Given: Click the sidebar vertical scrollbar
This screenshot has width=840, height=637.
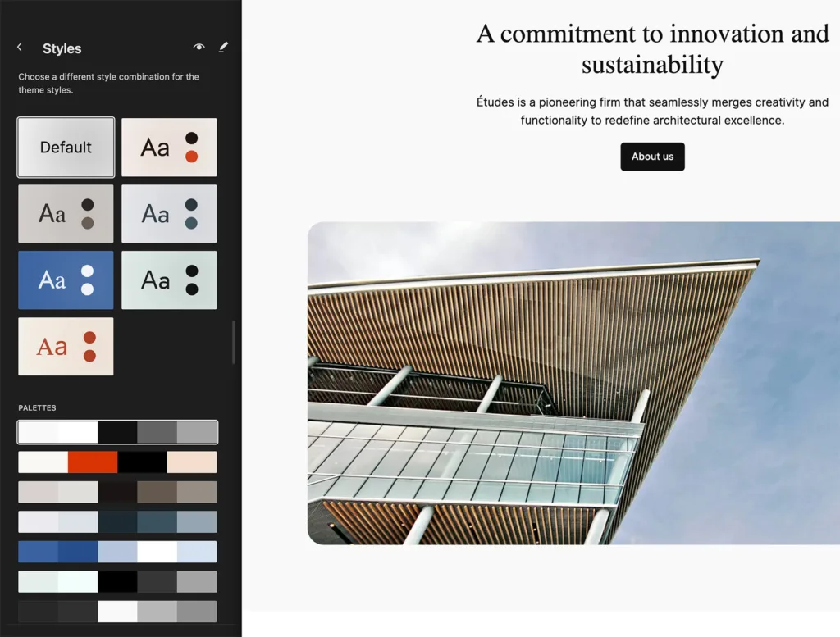Looking at the screenshot, I should [234, 343].
